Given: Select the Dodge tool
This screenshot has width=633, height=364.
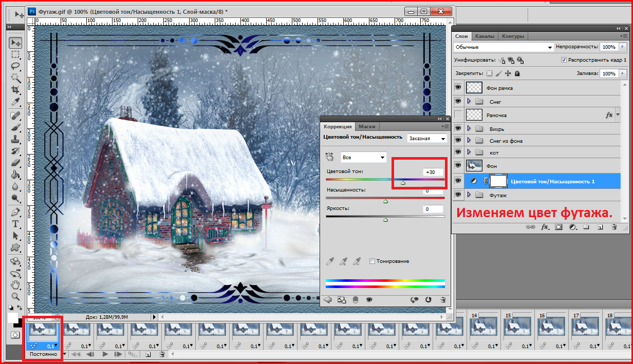Looking at the screenshot, I should click(x=16, y=198).
